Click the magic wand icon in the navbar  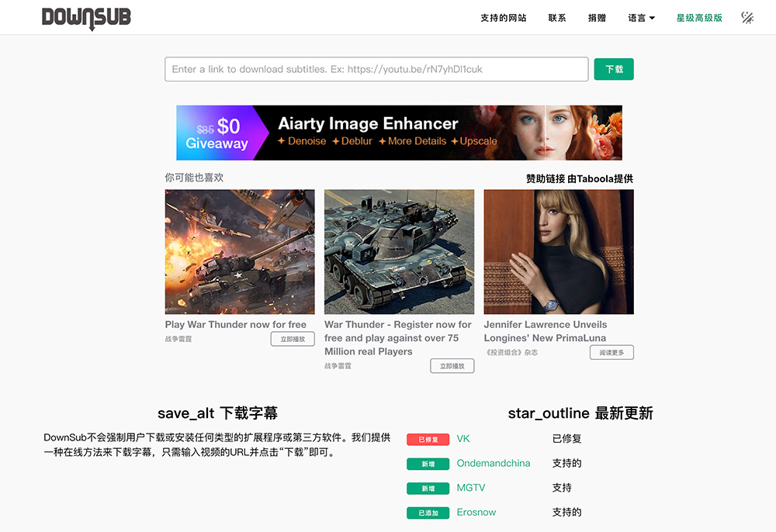(747, 17)
